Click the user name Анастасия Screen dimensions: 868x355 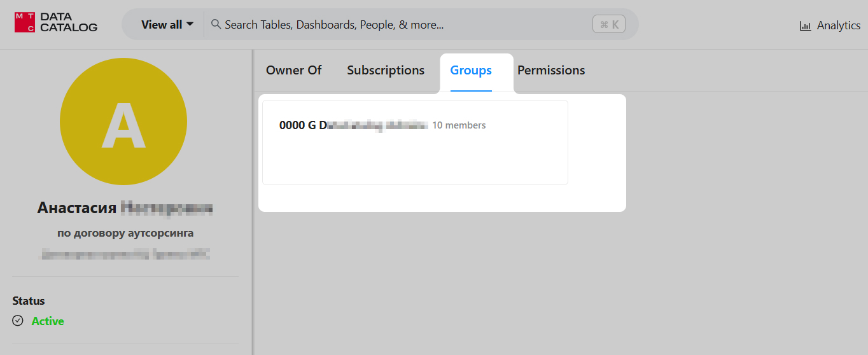[77, 208]
